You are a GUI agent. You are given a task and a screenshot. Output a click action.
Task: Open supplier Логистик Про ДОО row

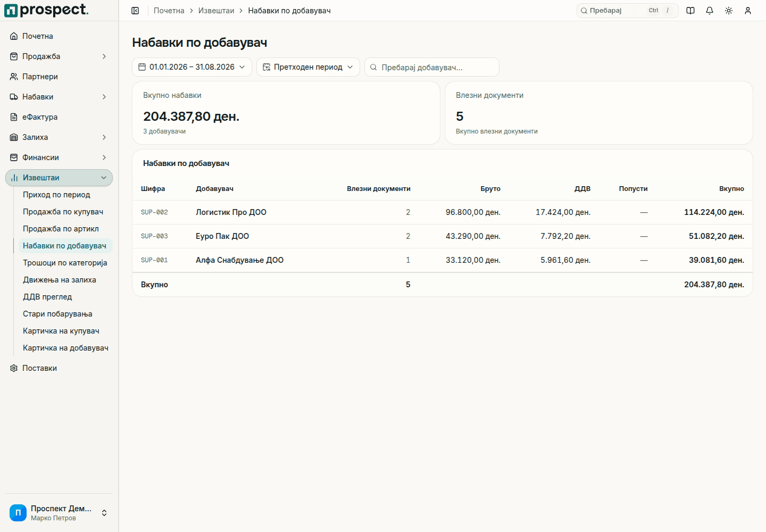(443, 212)
